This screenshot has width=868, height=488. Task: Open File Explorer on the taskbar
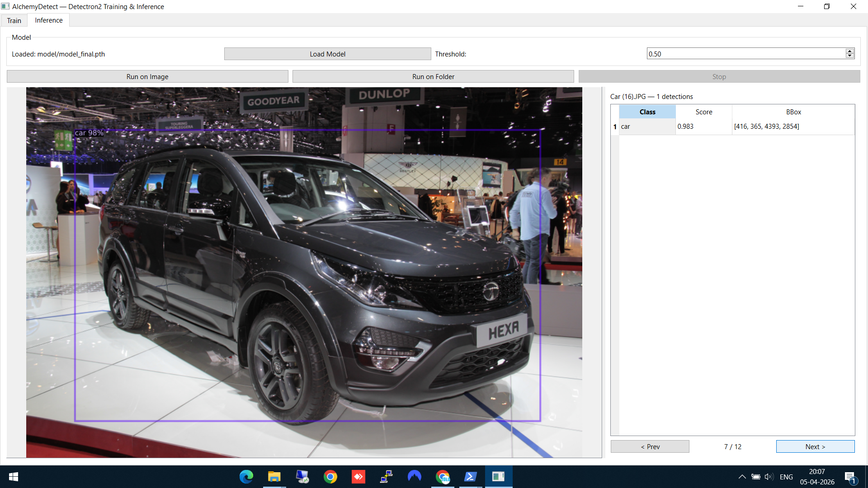[x=274, y=477]
